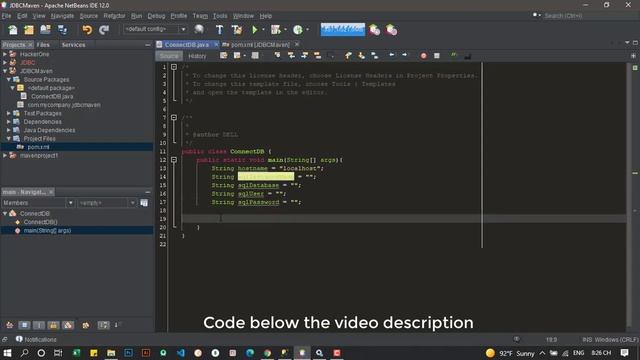640x360 pixels.
Task: Select the Source view button
Action: tap(169, 56)
